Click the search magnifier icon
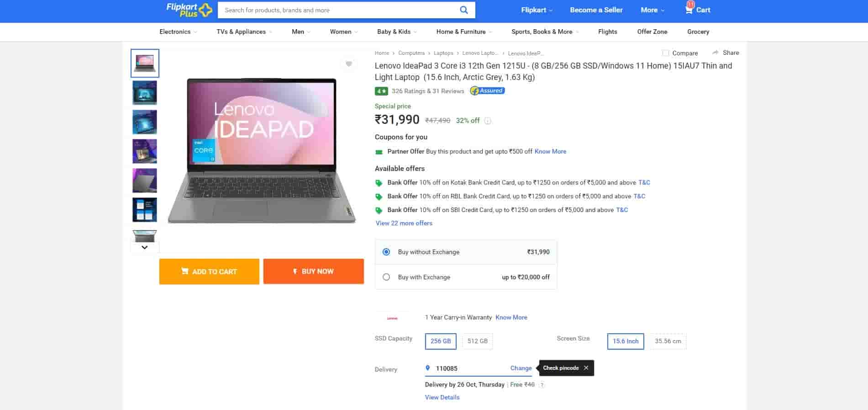The height and width of the screenshot is (410, 868). click(x=463, y=10)
